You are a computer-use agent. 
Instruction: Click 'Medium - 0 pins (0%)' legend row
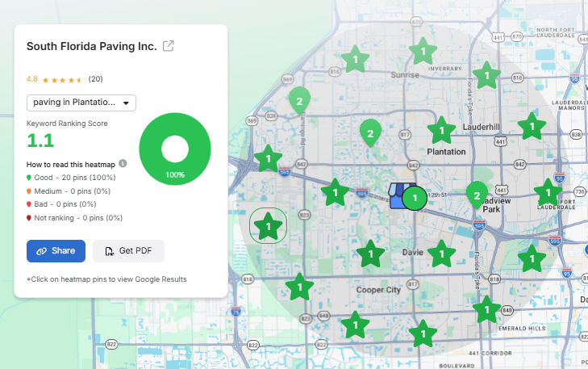(69, 191)
